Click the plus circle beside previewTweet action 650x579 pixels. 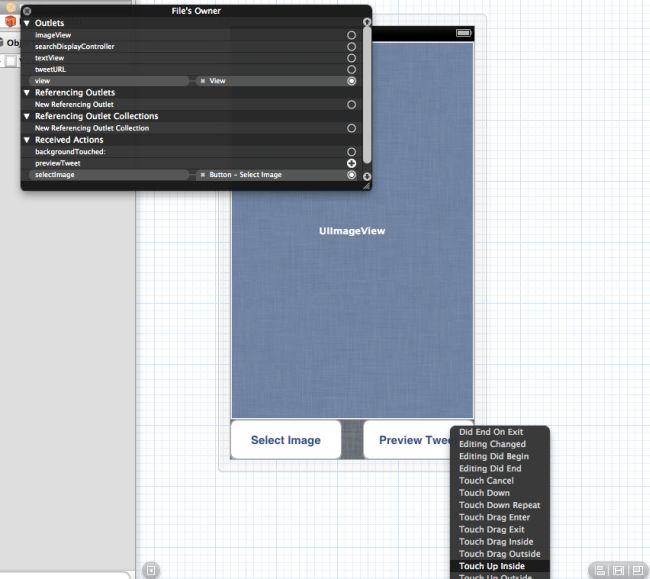tap(351, 163)
